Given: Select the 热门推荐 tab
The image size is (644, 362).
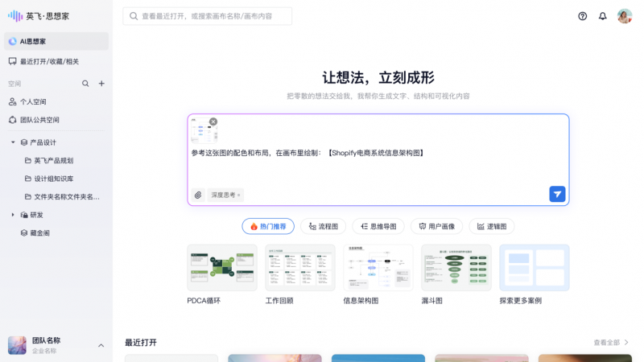Looking at the screenshot, I should 268,227.
